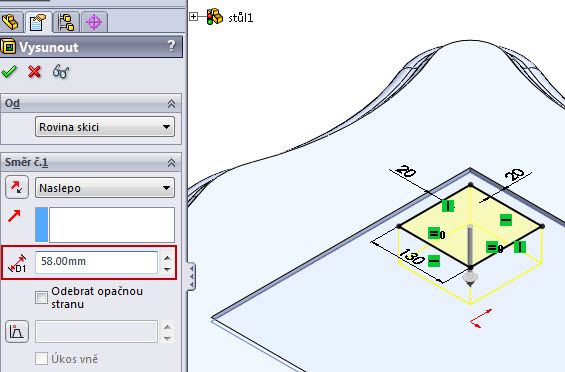Enable Odebrat opačnou stranu checkbox
Screen dimensions: 565x372
(41, 298)
